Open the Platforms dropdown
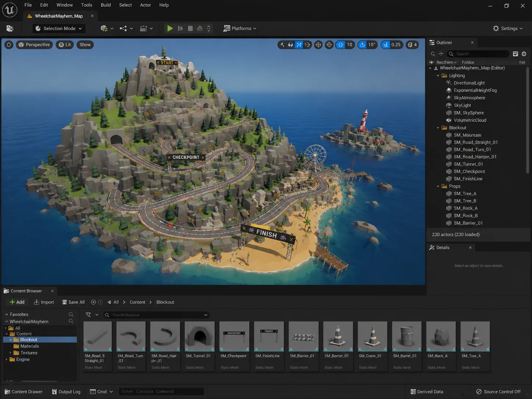 tap(240, 28)
